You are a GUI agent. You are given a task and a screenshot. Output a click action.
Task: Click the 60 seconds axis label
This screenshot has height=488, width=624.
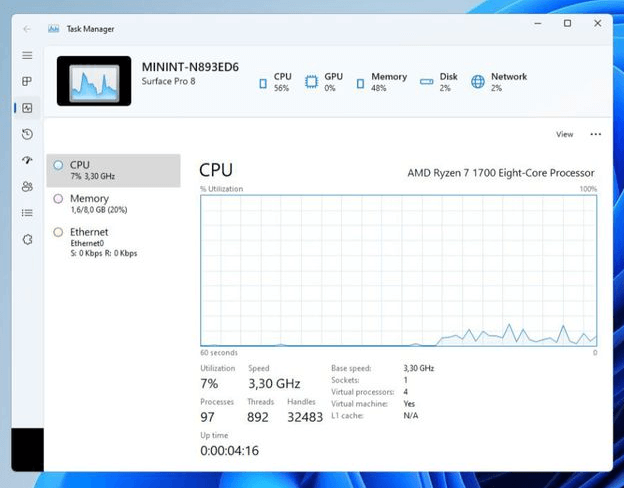coord(219,353)
